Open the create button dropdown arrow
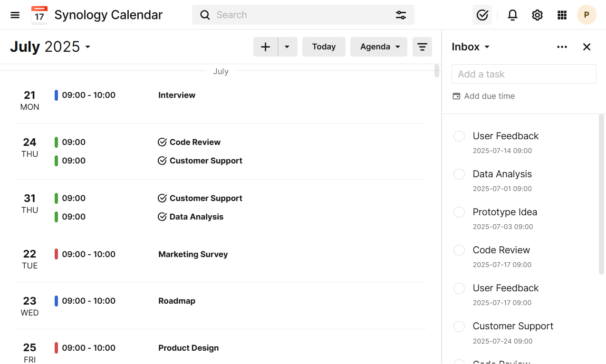 point(287,47)
